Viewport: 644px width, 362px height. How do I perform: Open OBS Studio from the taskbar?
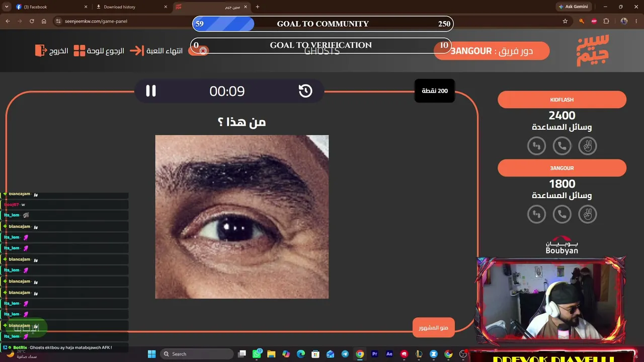[x=463, y=354]
